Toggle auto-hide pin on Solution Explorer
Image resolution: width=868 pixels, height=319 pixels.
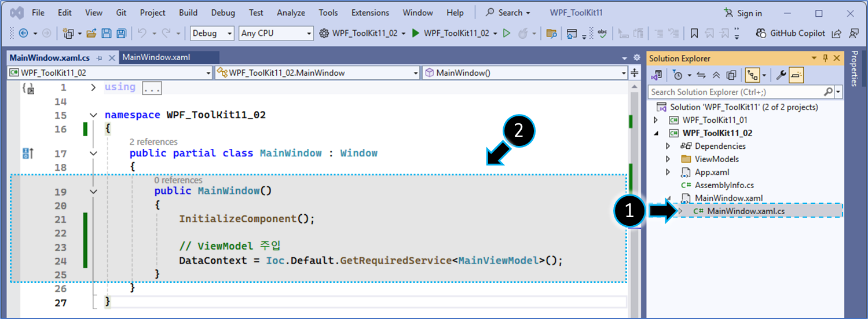(x=826, y=58)
